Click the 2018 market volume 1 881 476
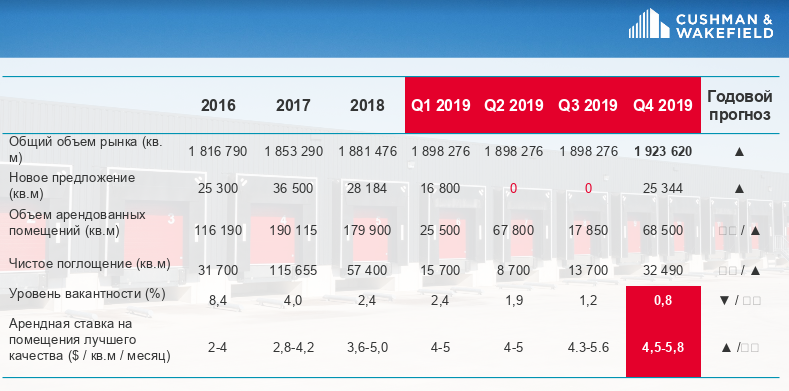The height and width of the screenshot is (391, 789). [x=367, y=151]
